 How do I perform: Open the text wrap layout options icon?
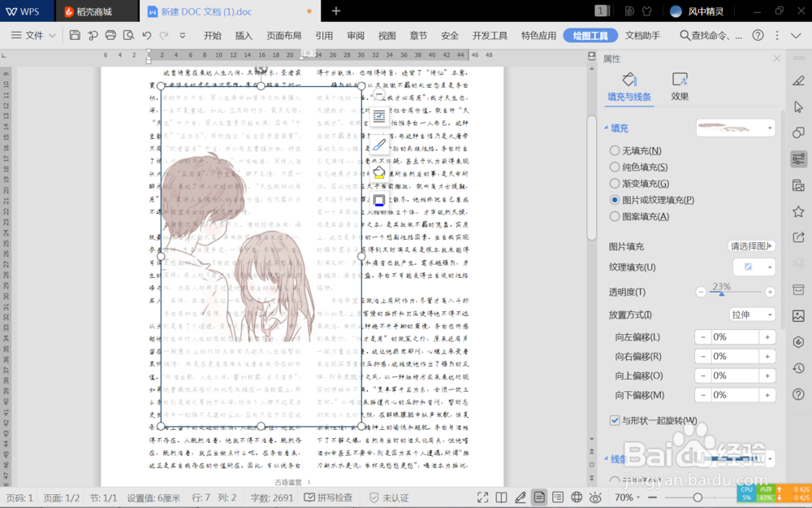[x=379, y=116]
